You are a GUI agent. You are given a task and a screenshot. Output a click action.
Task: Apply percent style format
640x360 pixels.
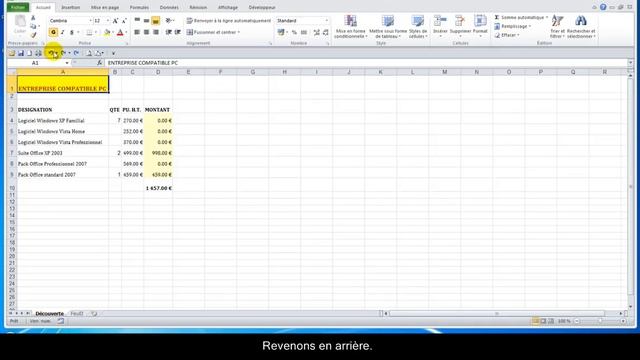coord(294,32)
